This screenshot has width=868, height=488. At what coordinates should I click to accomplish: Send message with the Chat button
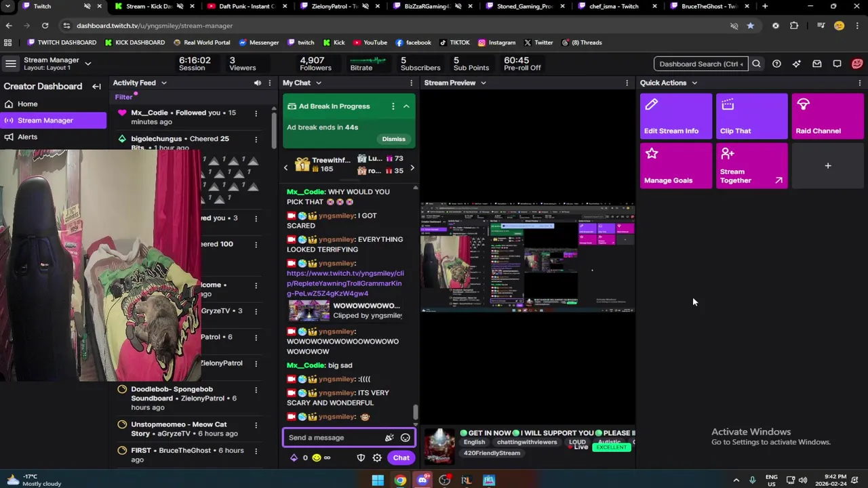[401, 457]
